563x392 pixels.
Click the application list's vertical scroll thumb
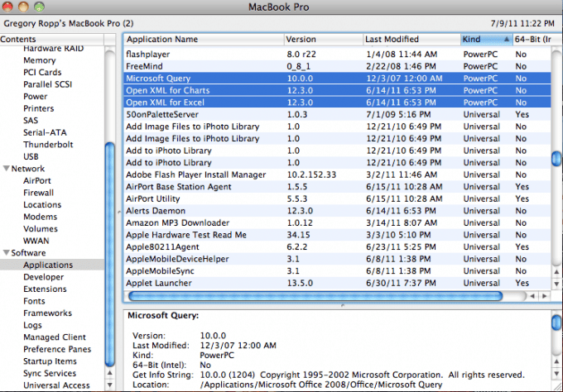click(x=556, y=159)
